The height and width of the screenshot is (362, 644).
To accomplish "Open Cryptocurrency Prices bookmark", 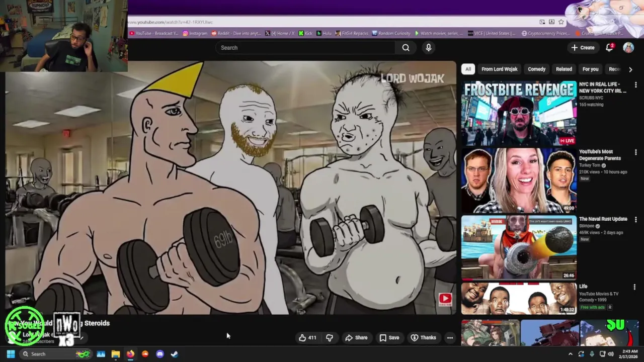I will click(545, 33).
